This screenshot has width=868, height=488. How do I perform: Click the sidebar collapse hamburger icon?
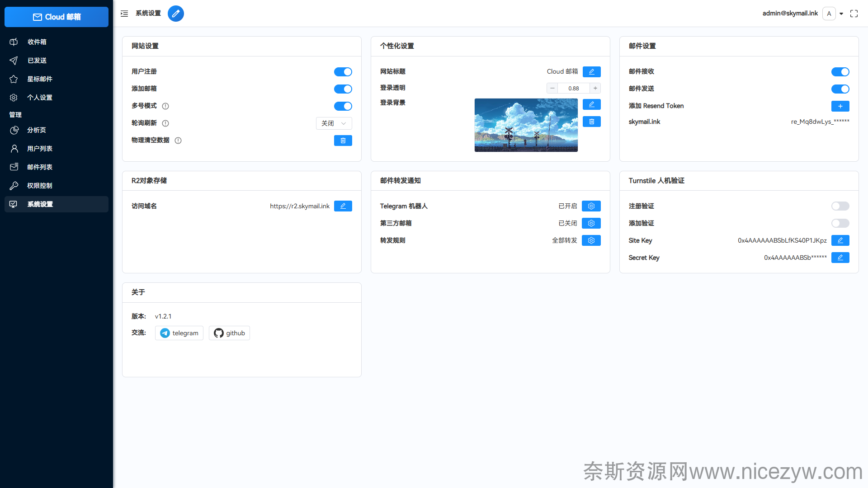[x=124, y=14]
